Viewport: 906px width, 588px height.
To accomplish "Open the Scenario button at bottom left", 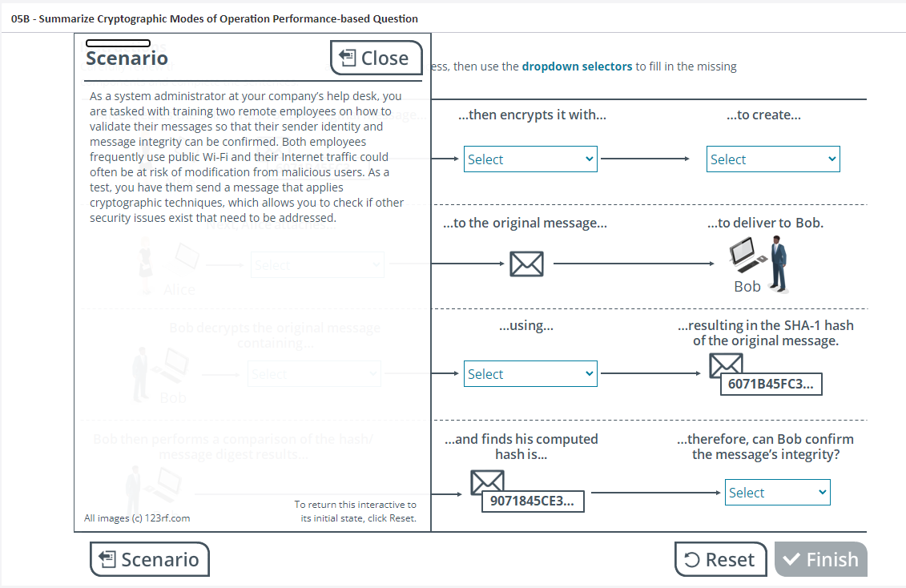I will click(x=149, y=559).
